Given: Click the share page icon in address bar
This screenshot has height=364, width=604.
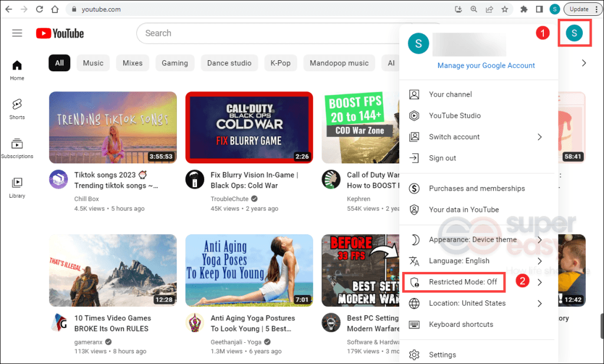Looking at the screenshot, I should tap(489, 9).
